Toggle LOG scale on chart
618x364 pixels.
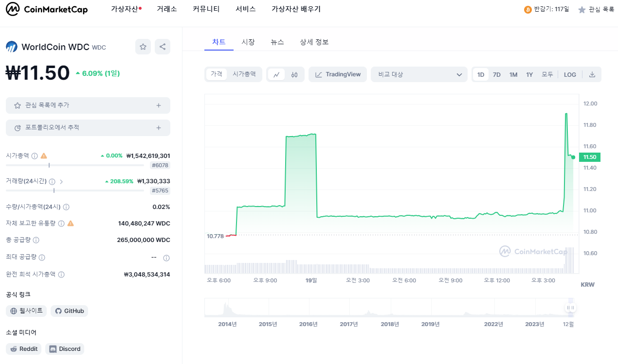(x=570, y=74)
